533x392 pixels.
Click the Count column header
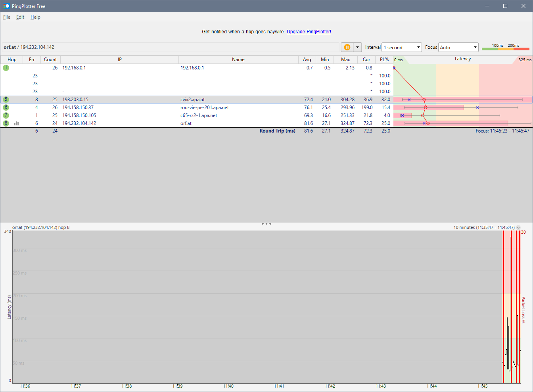[50, 60]
